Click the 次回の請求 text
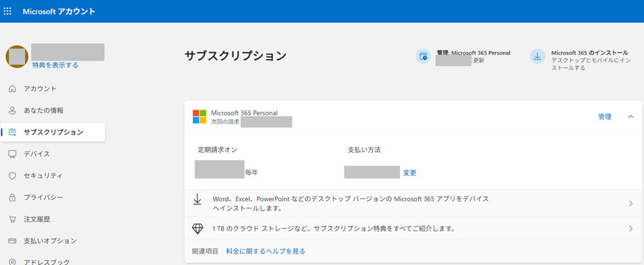Viewport: 644px width, 265px height. click(225, 122)
